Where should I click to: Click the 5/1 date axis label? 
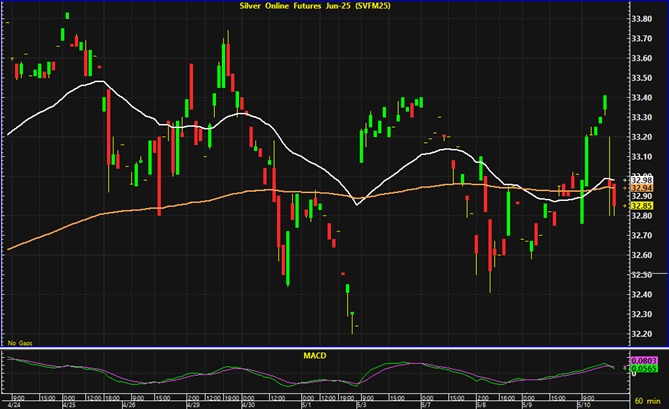tap(307, 405)
